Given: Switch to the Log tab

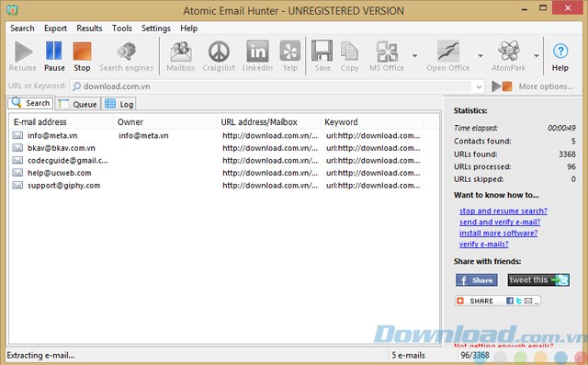Looking at the screenshot, I should tap(119, 104).
